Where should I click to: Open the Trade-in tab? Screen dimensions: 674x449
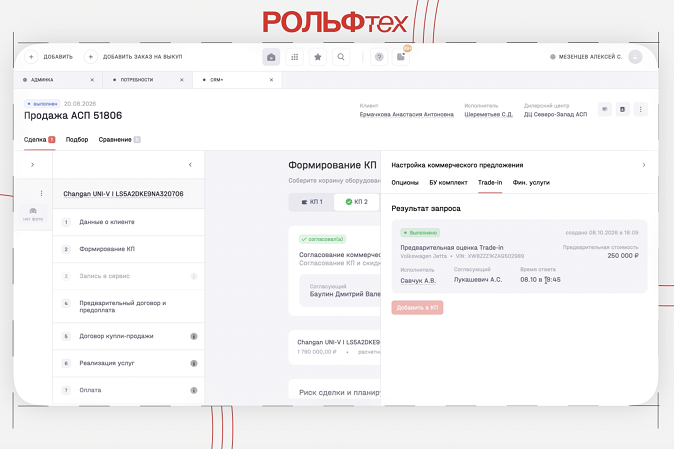pyautogui.click(x=490, y=183)
